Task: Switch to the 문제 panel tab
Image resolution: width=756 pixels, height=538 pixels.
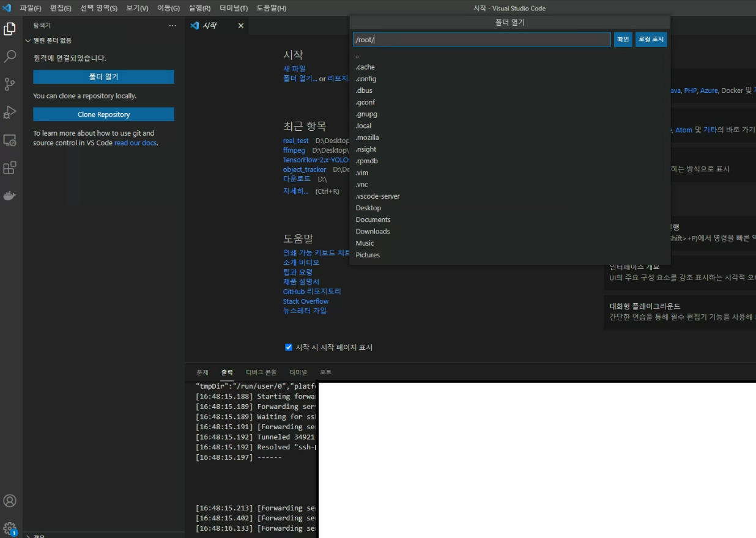Action: coord(202,372)
